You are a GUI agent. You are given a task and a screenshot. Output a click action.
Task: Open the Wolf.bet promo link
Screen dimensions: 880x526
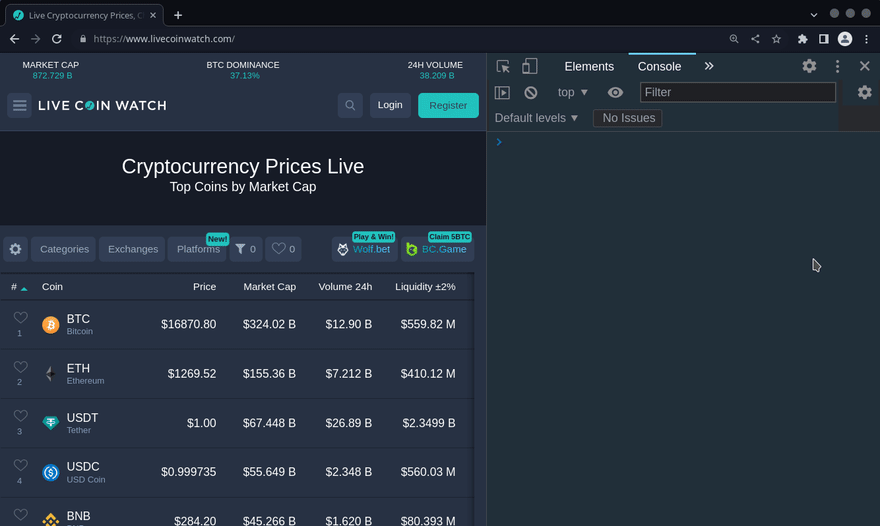point(365,249)
